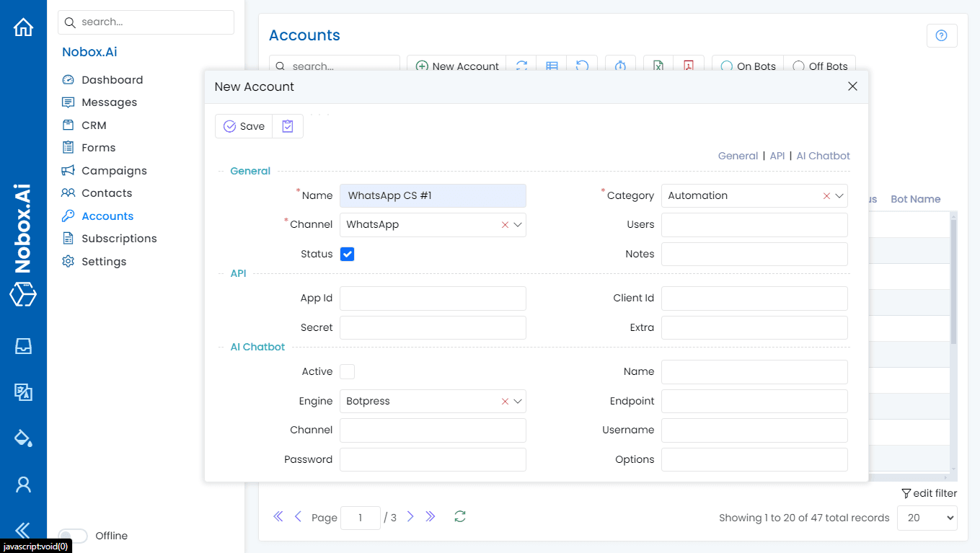
Task: Click the Home icon at top of sidebar
Action: click(24, 26)
